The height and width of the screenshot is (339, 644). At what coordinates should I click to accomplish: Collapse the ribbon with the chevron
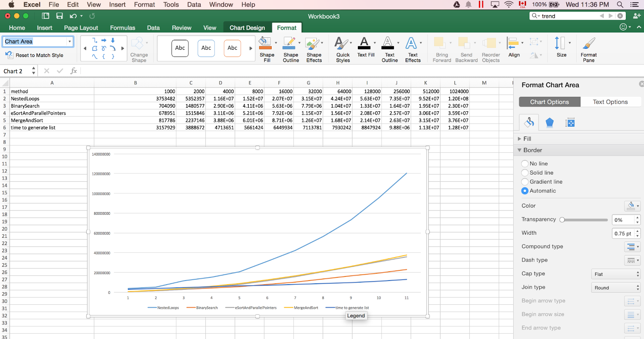click(639, 27)
